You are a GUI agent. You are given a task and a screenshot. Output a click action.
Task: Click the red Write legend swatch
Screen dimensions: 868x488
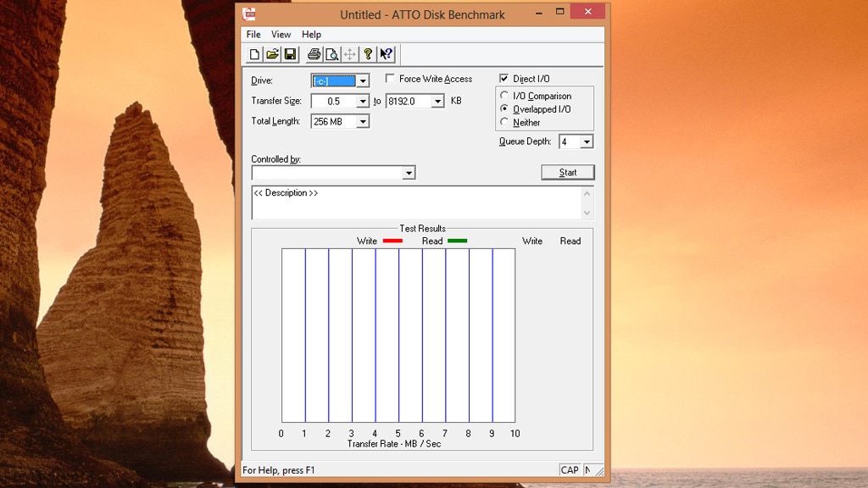(x=392, y=241)
